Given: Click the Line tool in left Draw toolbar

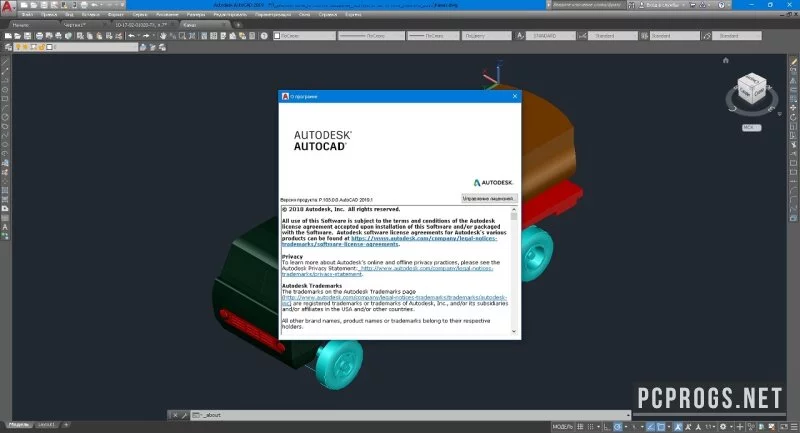Looking at the screenshot, I should (x=5, y=62).
